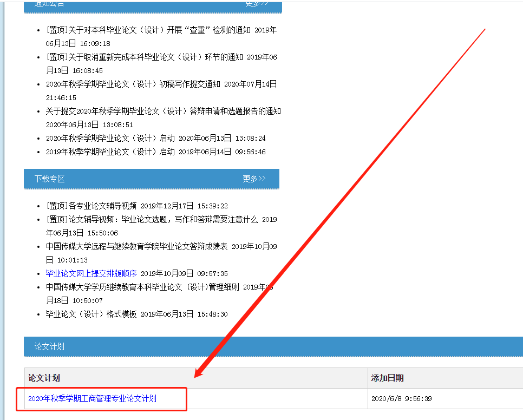Click timestamp 16:09:18 in first notice
This screenshot has width=523, height=420.
(x=95, y=44)
